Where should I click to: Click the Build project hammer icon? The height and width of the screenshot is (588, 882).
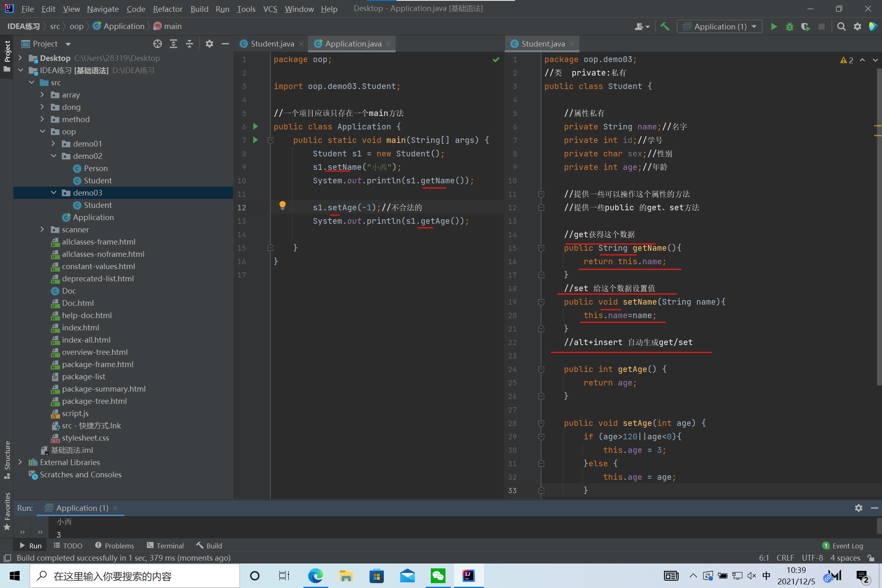pyautogui.click(x=665, y=27)
